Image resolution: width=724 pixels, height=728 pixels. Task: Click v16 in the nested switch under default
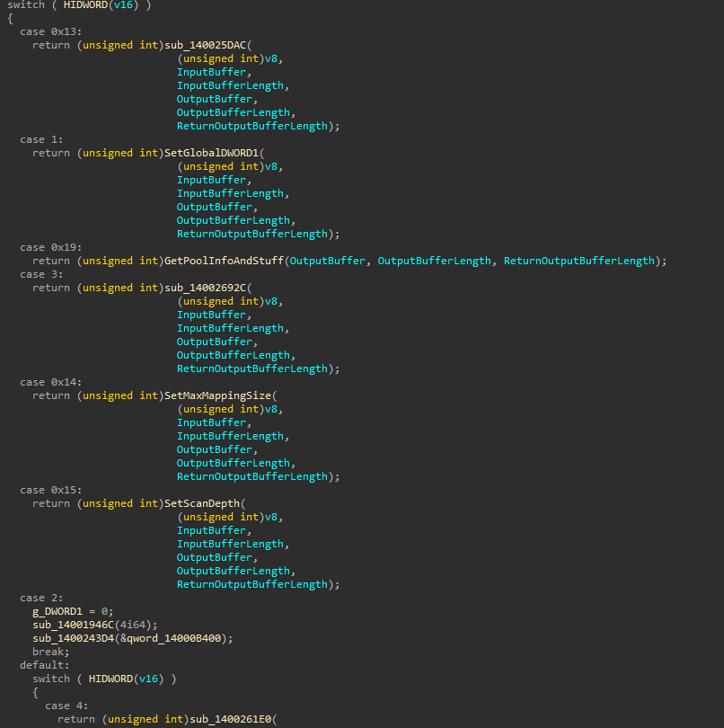(x=148, y=679)
